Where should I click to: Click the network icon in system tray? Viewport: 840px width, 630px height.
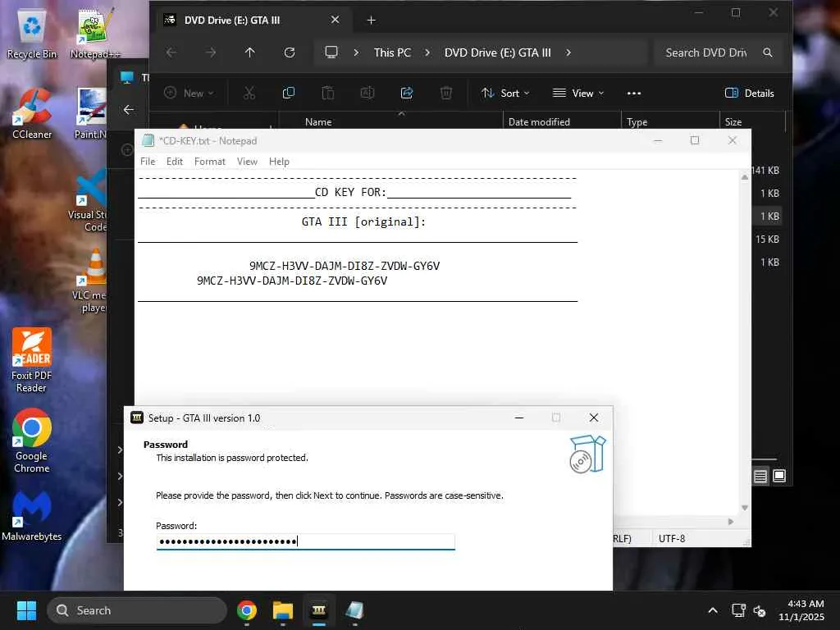click(738, 610)
